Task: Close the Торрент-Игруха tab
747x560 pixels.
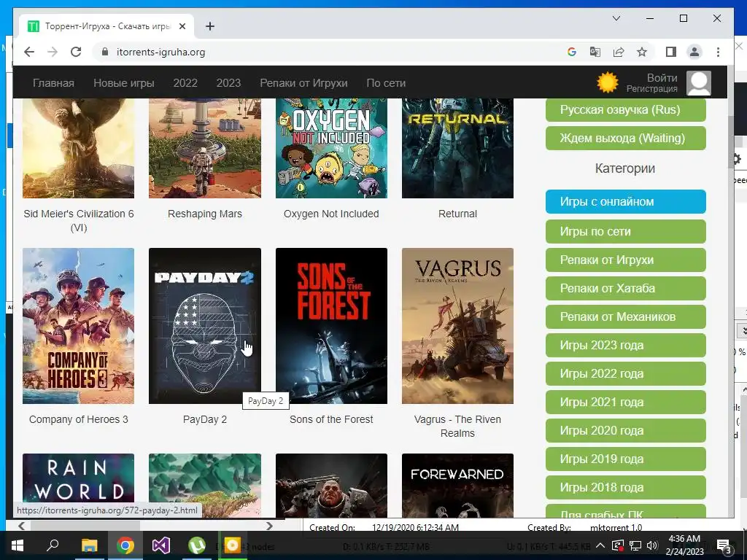Action: coord(182,26)
